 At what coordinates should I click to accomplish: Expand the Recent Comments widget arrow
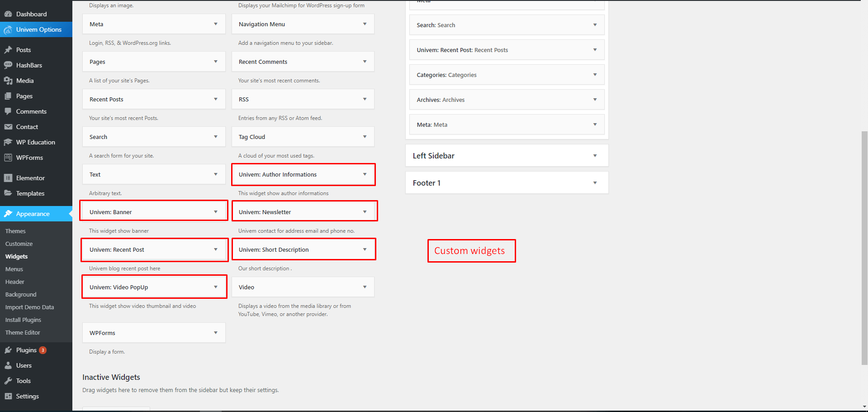click(x=365, y=62)
